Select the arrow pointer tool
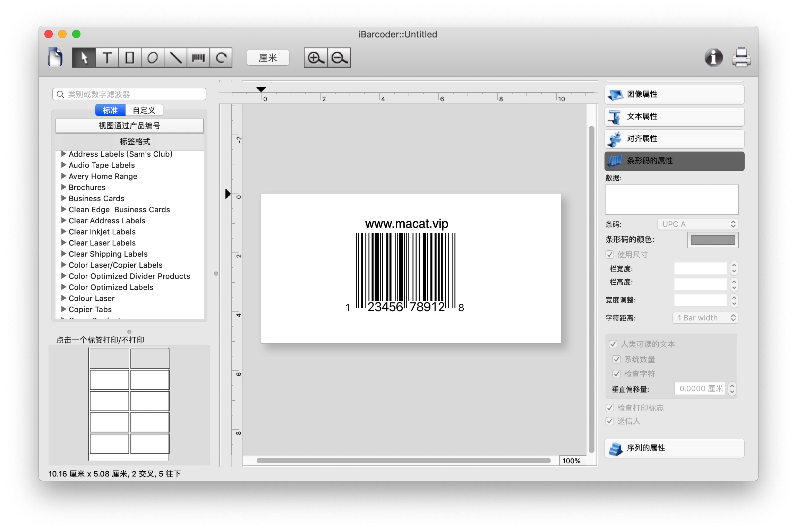 click(84, 58)
